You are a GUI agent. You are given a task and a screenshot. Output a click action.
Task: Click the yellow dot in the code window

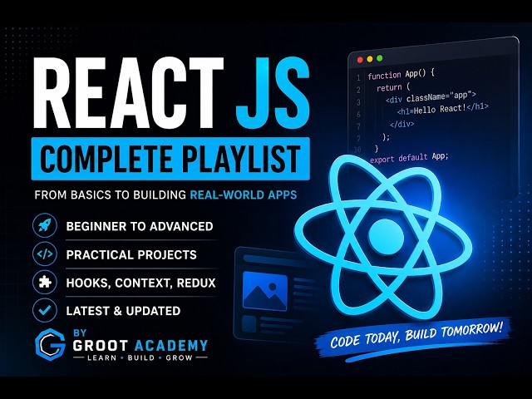coord(370,59)
